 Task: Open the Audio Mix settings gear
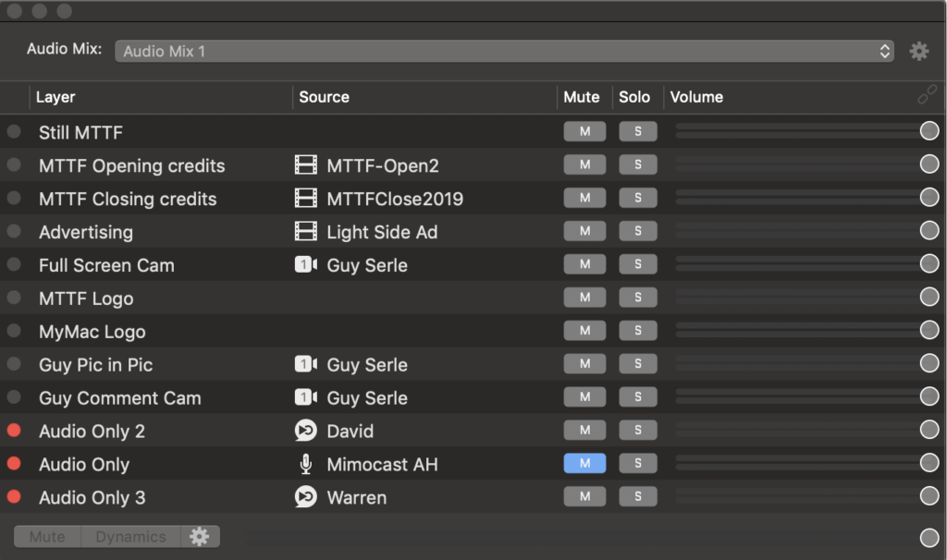pyautogui.click(x=918, y=52)
